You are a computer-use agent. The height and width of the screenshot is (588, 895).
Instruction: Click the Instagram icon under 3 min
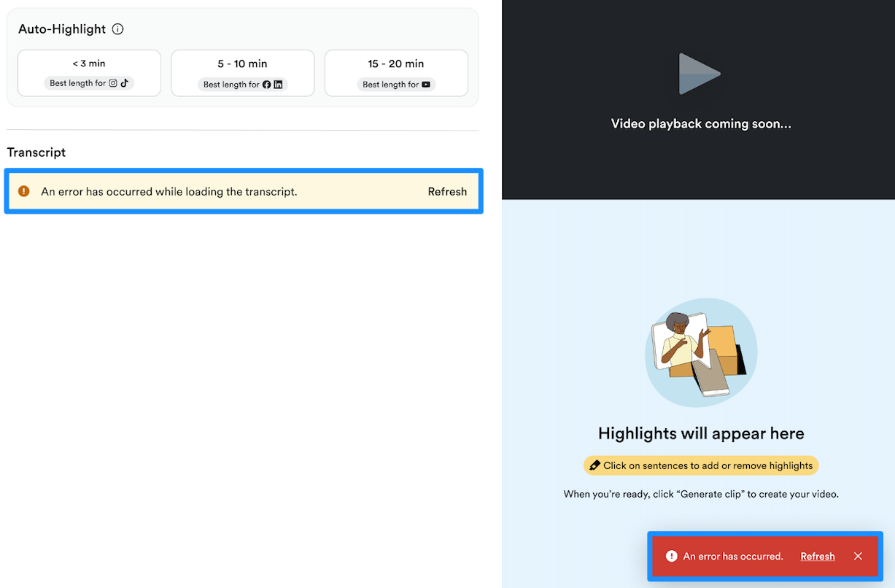point(113,83)
